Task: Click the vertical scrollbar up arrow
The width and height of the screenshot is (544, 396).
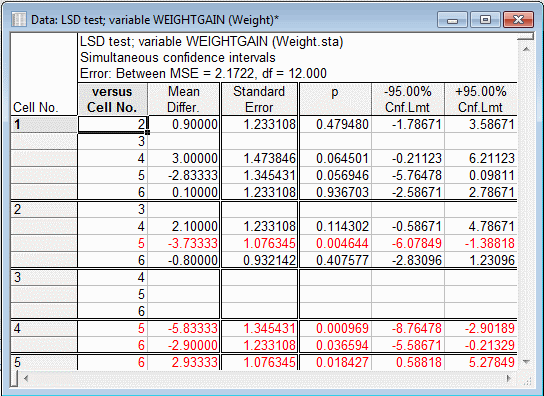Action: click(526, 49)
